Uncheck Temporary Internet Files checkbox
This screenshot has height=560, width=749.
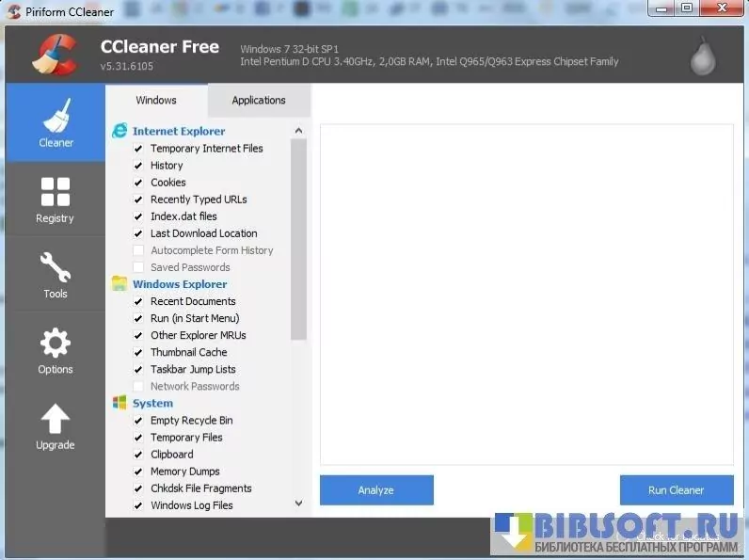138,149
